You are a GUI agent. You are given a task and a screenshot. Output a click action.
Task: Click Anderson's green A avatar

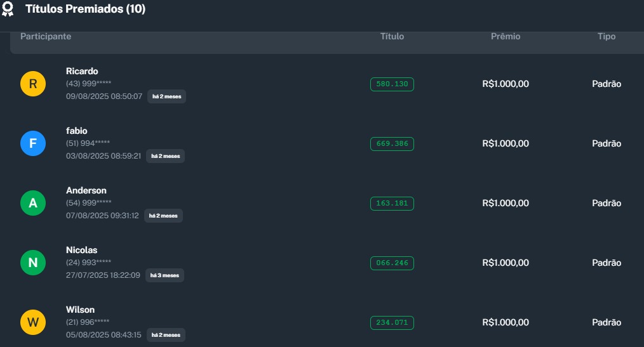(x=33, y=203)
